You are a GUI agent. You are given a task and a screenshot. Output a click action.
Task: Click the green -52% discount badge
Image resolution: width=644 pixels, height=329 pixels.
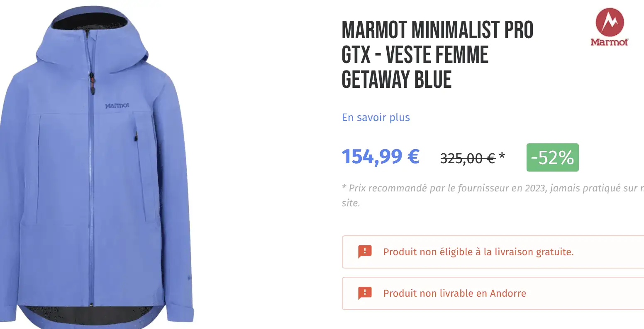point(552,157)
